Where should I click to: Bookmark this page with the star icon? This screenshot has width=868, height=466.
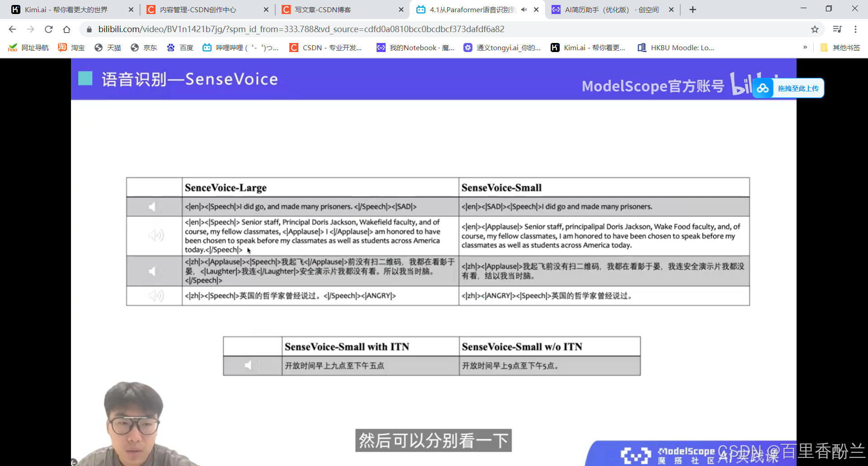tap(815, 29)
